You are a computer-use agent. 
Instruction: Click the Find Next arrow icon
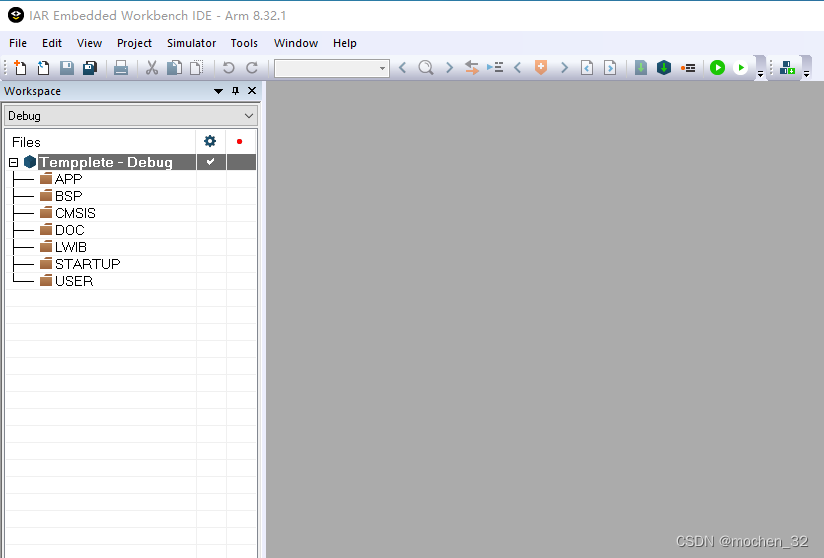point(449,68)
